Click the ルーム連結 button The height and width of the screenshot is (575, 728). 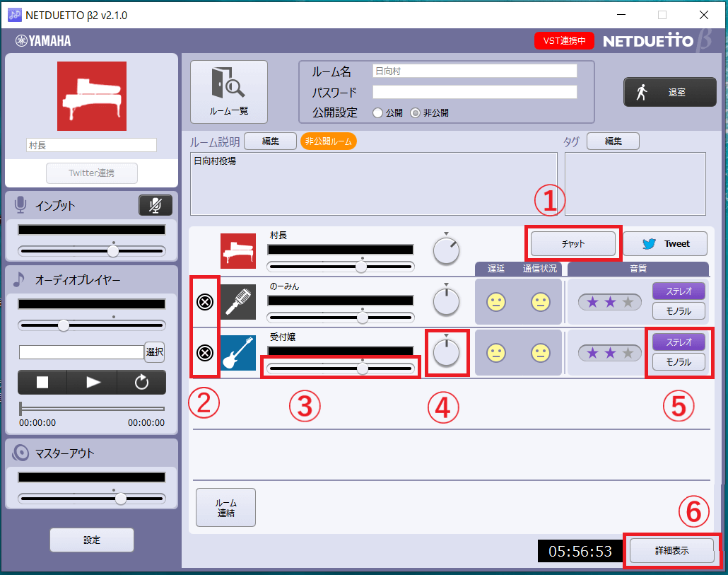225,508
